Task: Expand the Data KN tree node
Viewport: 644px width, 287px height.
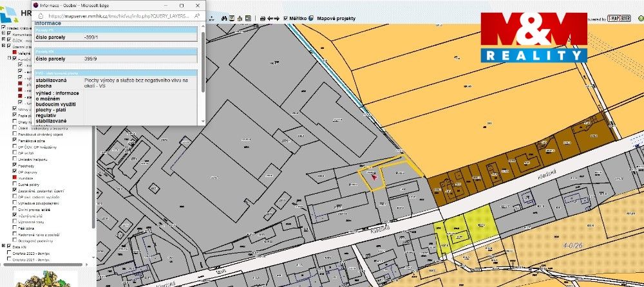Action: 3,246
